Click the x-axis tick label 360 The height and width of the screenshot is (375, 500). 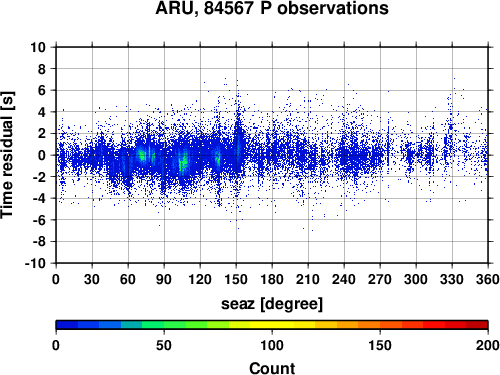coord(488,279)
